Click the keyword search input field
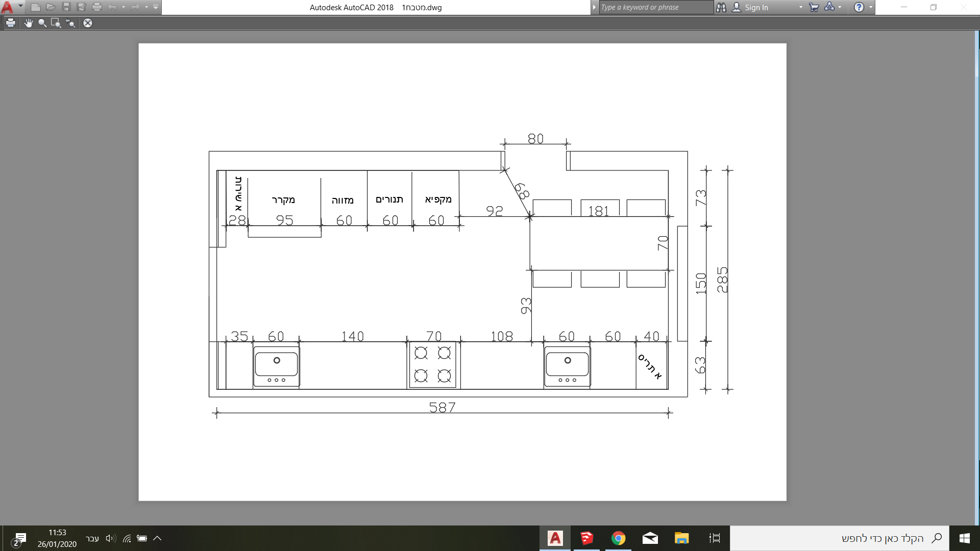 click(656, 7)
